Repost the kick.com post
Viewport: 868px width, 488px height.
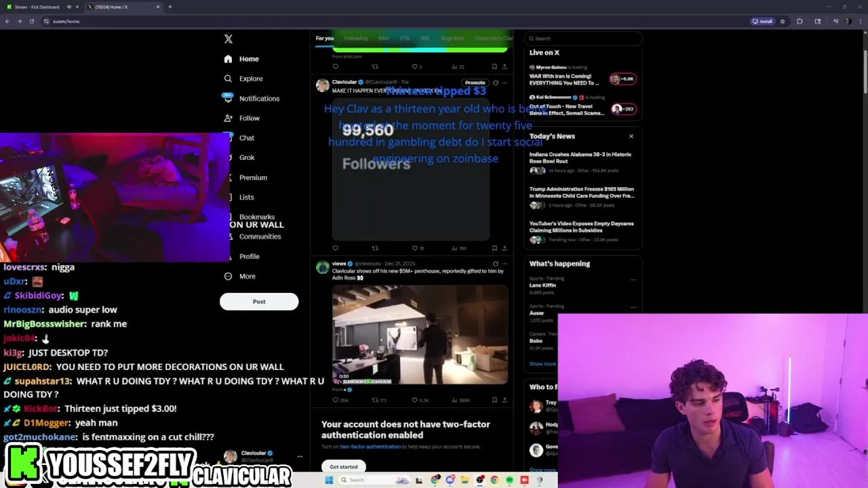coord(375,66)
